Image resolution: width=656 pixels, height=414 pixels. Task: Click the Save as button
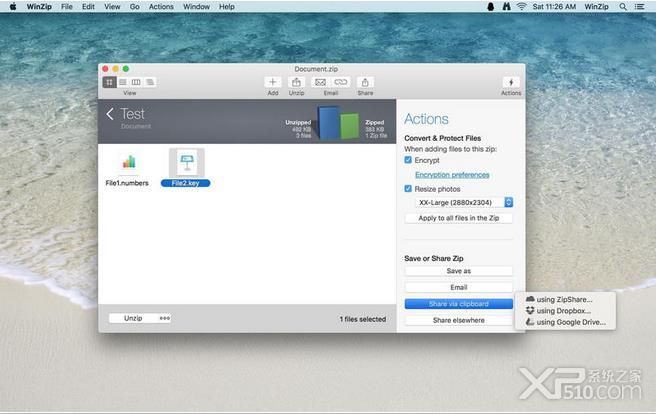coord(459,271)
